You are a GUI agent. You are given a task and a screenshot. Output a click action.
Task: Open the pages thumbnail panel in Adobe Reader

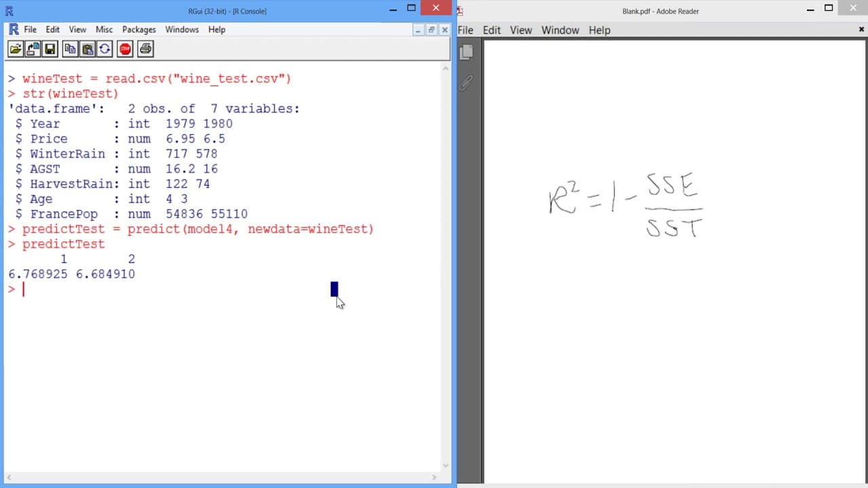466,52
